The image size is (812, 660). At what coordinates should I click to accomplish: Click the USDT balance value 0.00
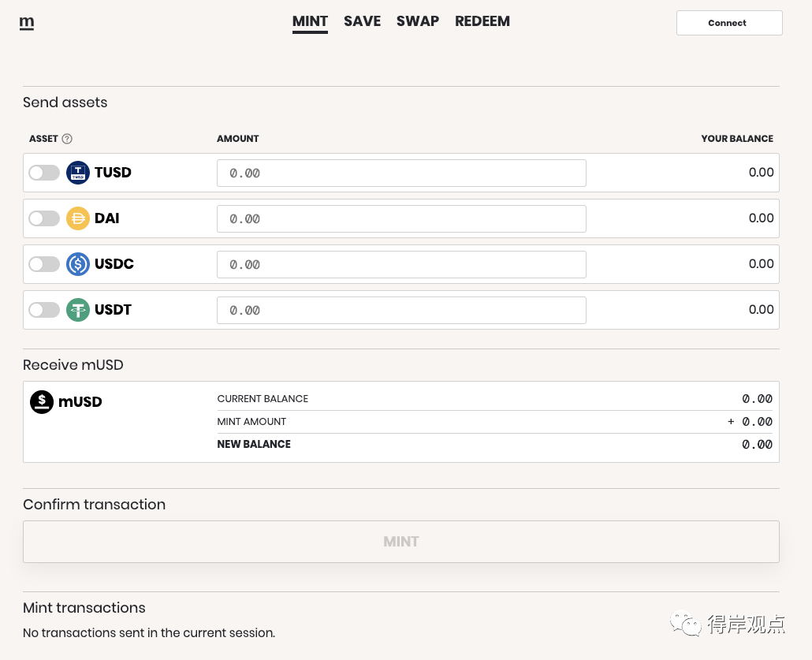761,310
